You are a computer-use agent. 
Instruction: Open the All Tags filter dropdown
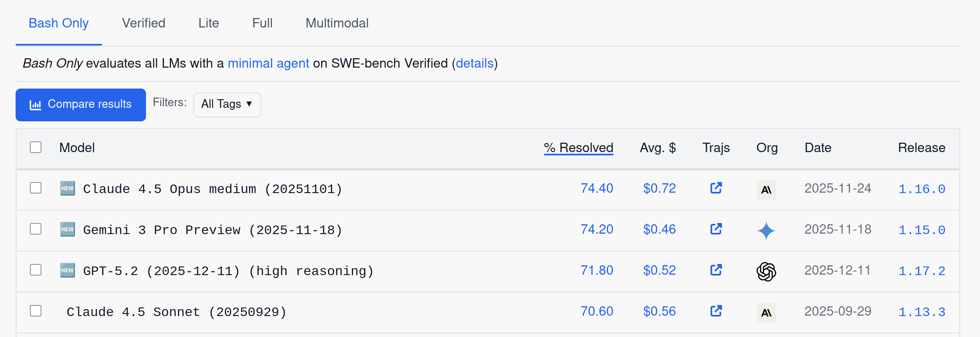click(x=227, y=105)
